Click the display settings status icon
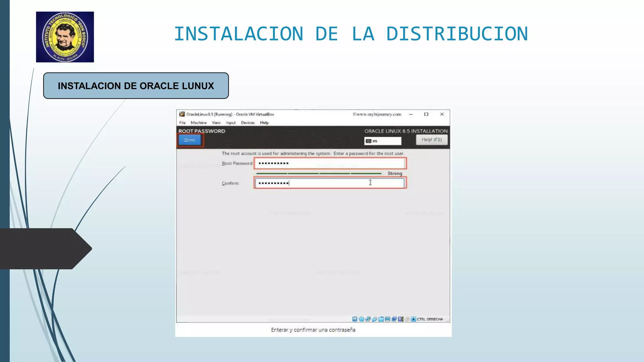 387,319
